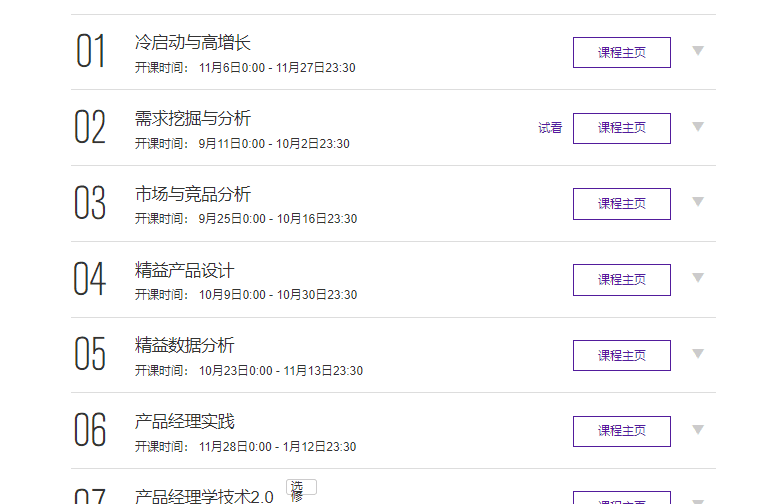The height and width of the screenshot is (504, 762).
Task: Click the 精益数据分析 course title
Action: pyautogui.click(x=184, y=345)
